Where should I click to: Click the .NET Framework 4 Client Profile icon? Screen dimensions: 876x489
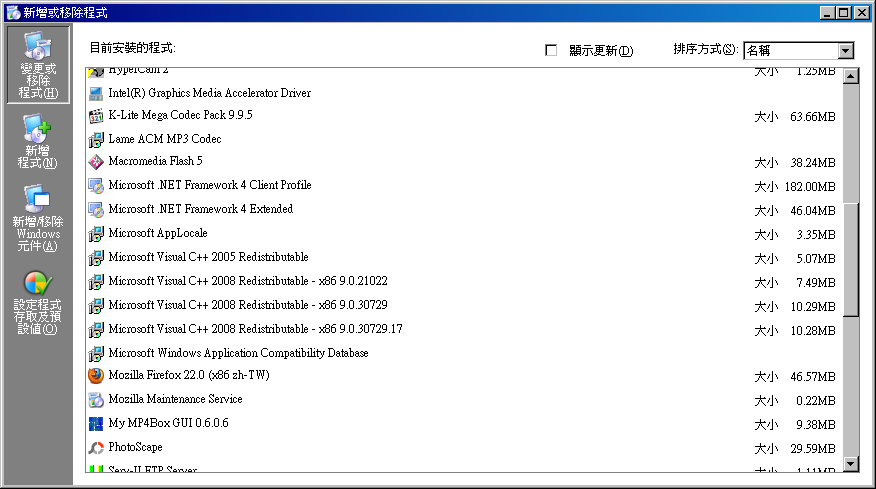(96, 186)
